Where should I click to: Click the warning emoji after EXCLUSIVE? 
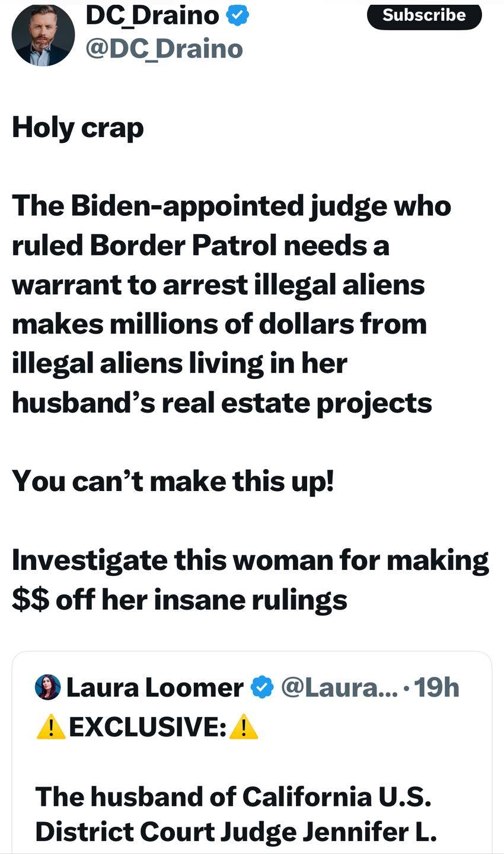point(243,726)
